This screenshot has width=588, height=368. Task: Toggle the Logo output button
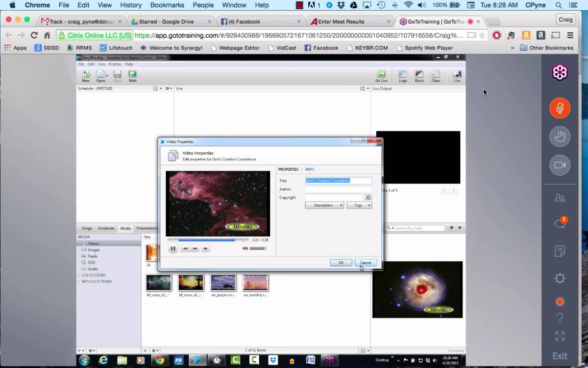(x=402, y=76)
